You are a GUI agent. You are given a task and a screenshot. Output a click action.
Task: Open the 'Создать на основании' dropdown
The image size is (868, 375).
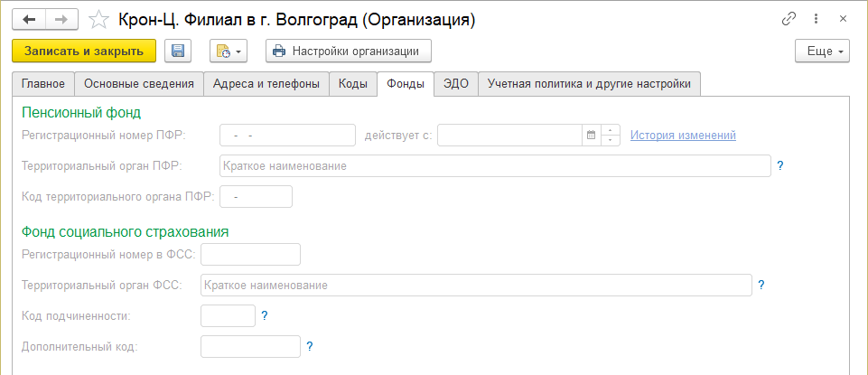coord(228,52)
